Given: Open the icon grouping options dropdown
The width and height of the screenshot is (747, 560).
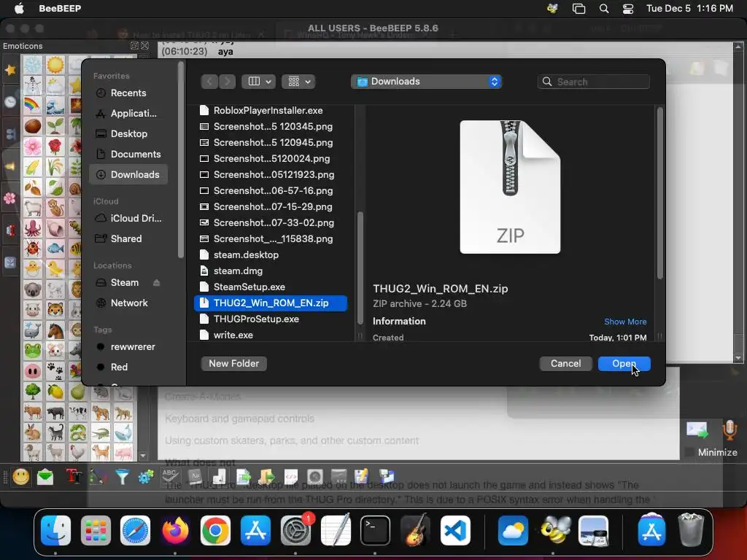Looking at the screenshot, I should [298, 82].
